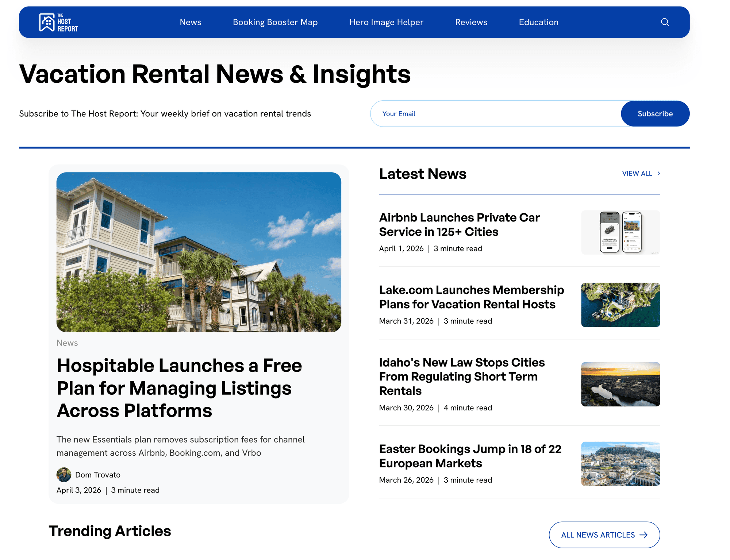Open the Booking Booster Map page

click(275, 22)
